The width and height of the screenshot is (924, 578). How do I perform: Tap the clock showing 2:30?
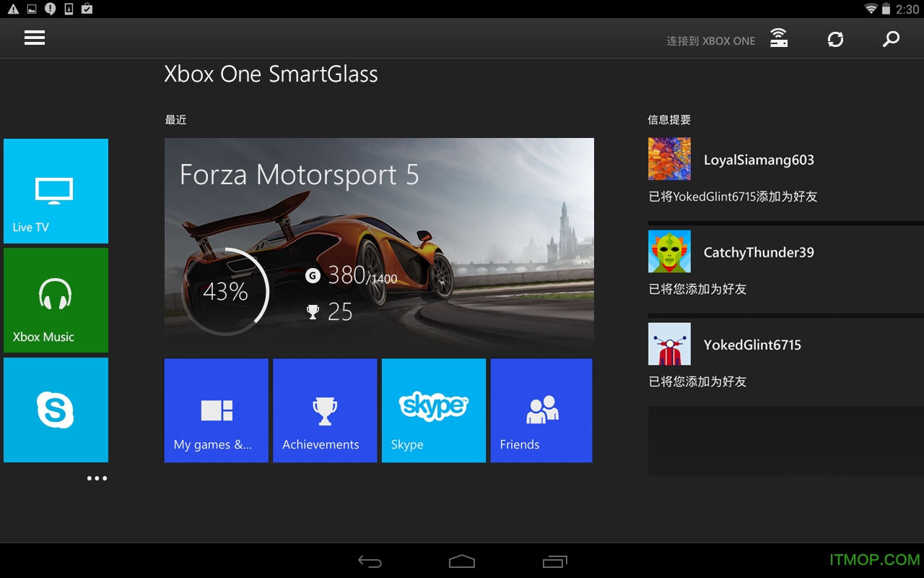pyautogui.click(x=907, y=9)
